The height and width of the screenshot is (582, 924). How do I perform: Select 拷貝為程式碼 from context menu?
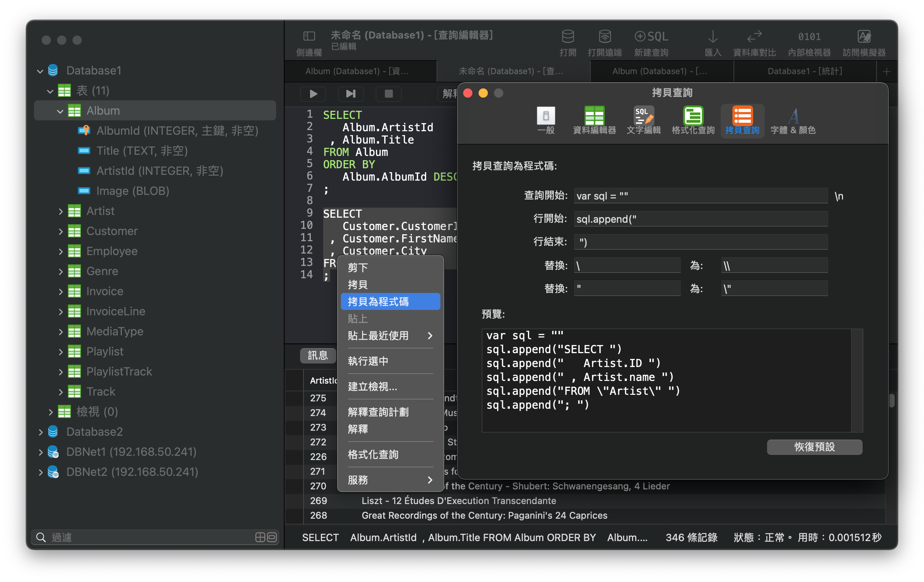tap(389, 301)
